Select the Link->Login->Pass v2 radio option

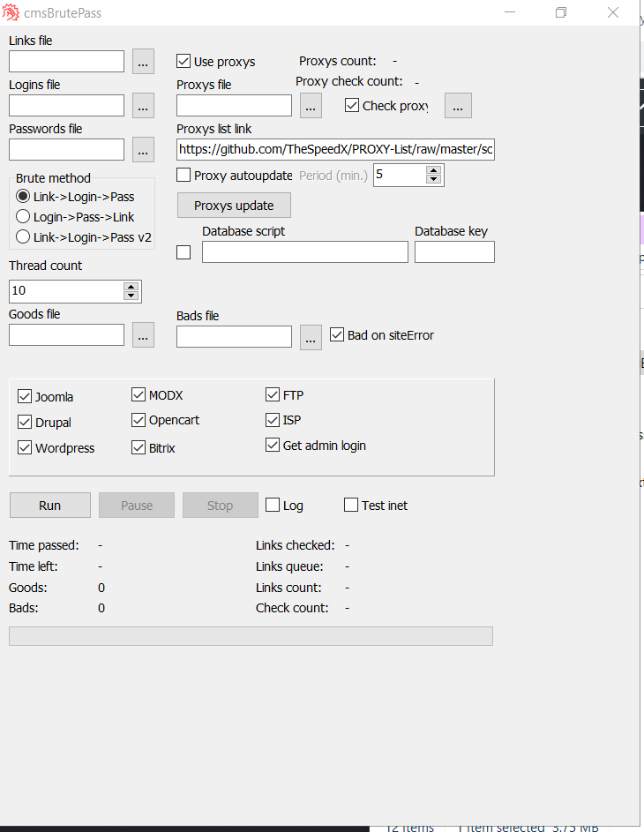23,236
